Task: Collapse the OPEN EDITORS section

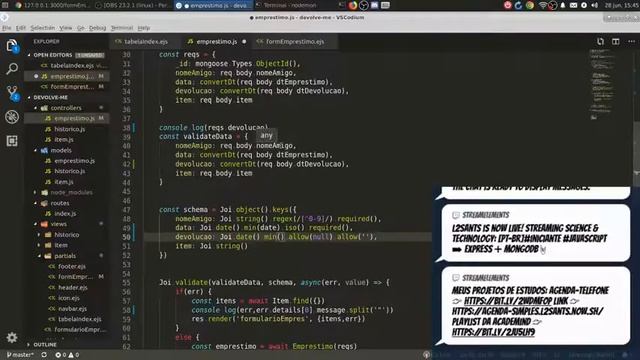Action: click(x=29, y=55)
